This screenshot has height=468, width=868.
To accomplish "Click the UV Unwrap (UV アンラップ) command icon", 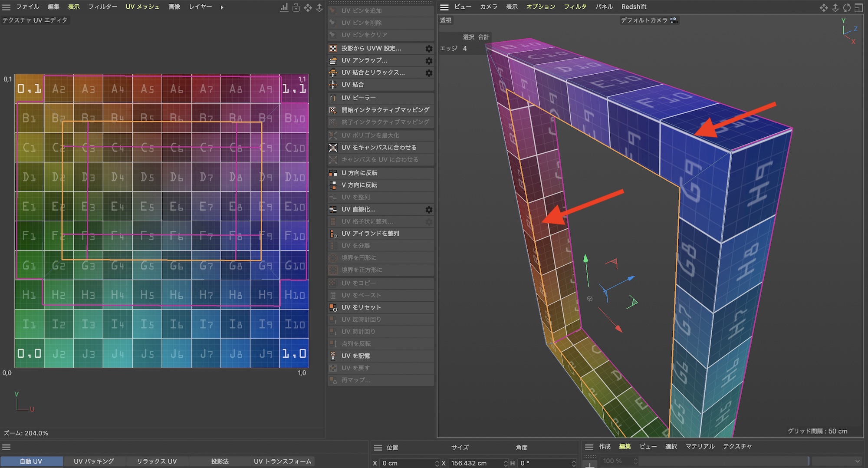I will click(333, 61).
